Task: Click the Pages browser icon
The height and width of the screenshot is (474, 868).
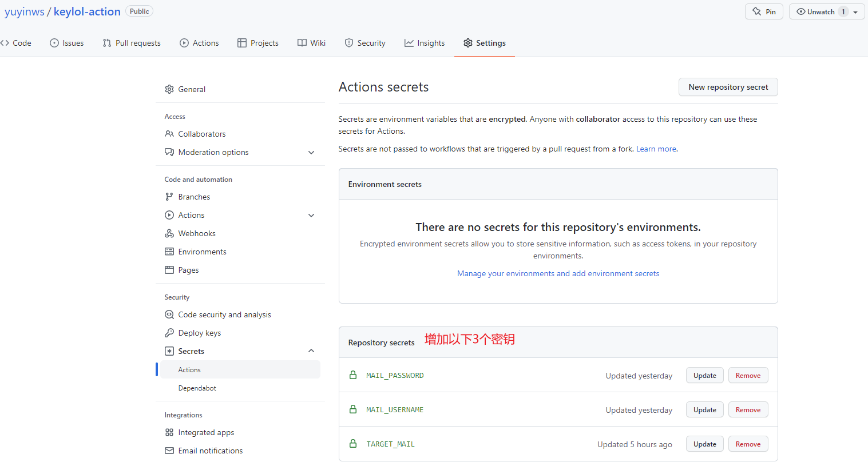Action: pyautogui.click(x=169, y=270)
